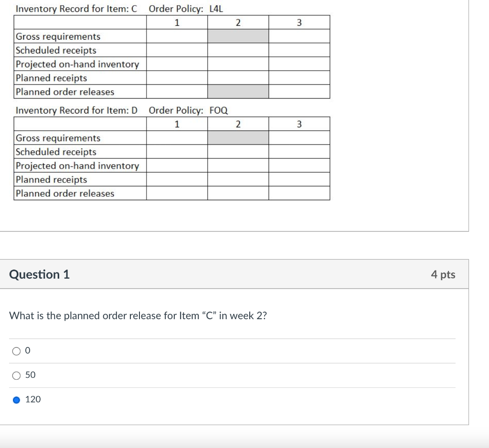489x448 pixels.
Task: Click the 4 pts label
Action: [443, 274]
